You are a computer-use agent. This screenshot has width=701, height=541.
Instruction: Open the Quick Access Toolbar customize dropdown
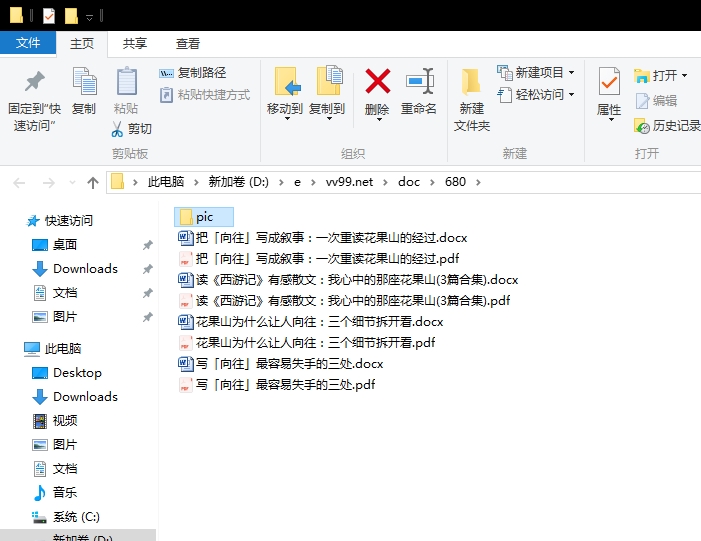pyautogui.click(x=89, y=17)
